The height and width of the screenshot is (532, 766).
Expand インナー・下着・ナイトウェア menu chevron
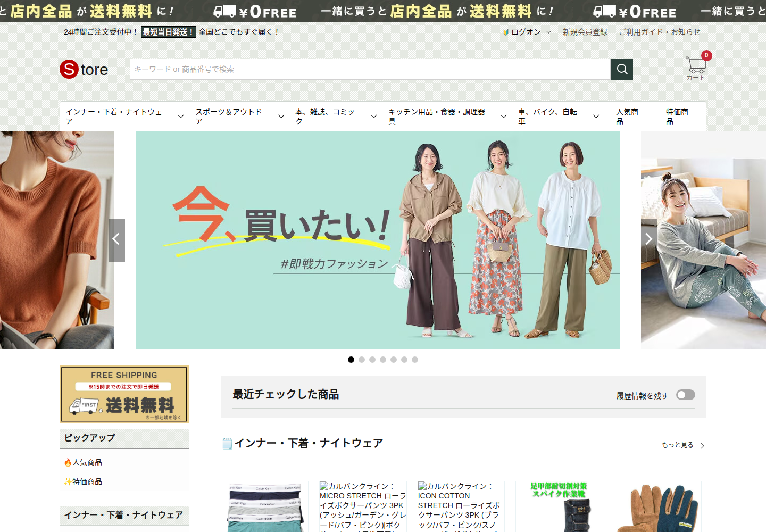(x=180, y=117)
